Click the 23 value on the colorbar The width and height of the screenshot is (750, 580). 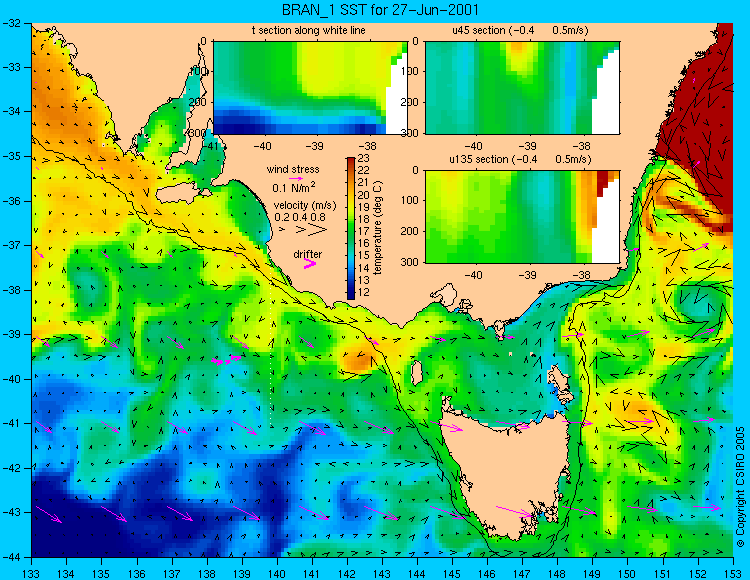click(363, 159)
